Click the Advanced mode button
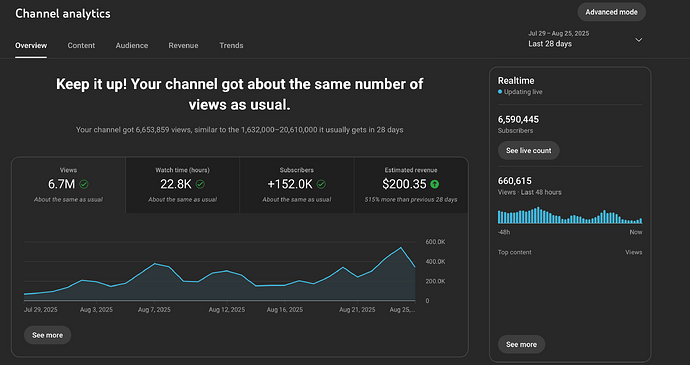 pyautogui.click(x=611, y=12)
